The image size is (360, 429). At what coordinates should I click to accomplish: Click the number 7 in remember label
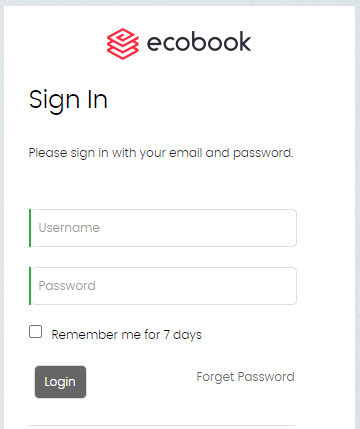(x=166, y=334)
